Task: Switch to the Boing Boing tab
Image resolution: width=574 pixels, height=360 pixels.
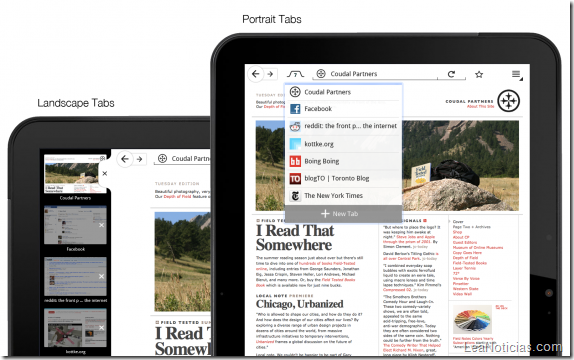Action: pyautogui.click(x=343, y=161)
